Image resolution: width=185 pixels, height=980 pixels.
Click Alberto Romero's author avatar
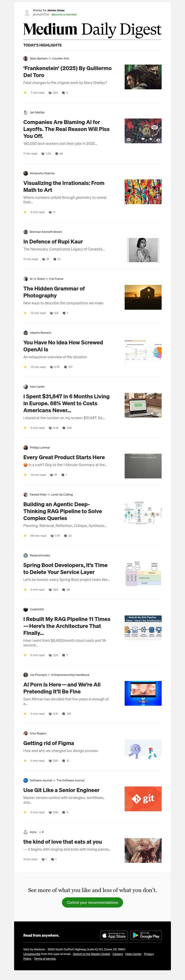point(25,333)
